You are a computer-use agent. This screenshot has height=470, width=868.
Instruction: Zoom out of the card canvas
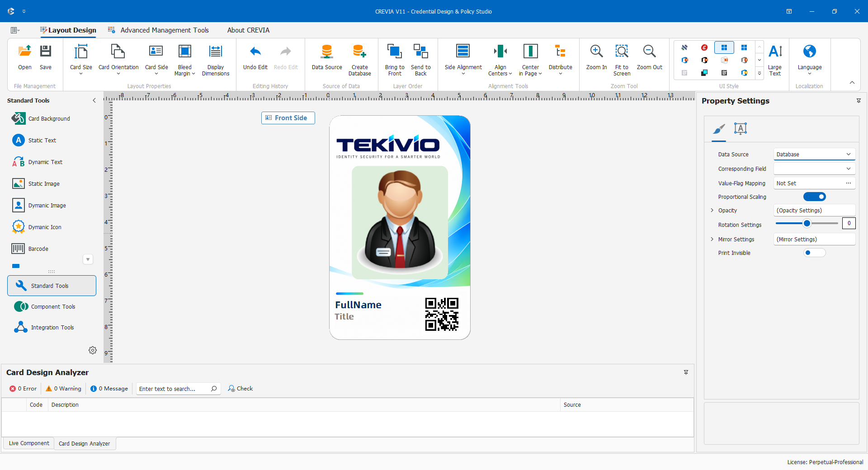click(x=650, y=57)
